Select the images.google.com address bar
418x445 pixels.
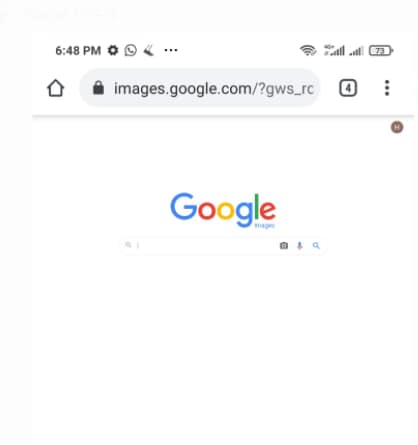point(200,88)
